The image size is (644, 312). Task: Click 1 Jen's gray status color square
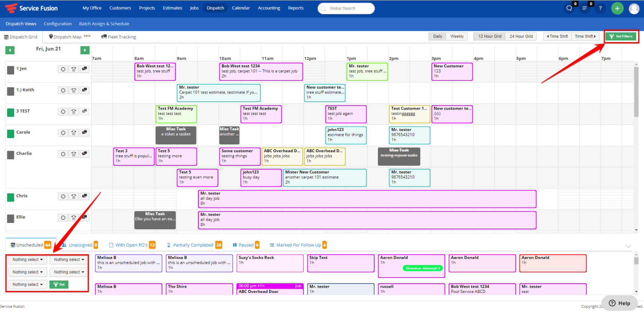(11, 70)
